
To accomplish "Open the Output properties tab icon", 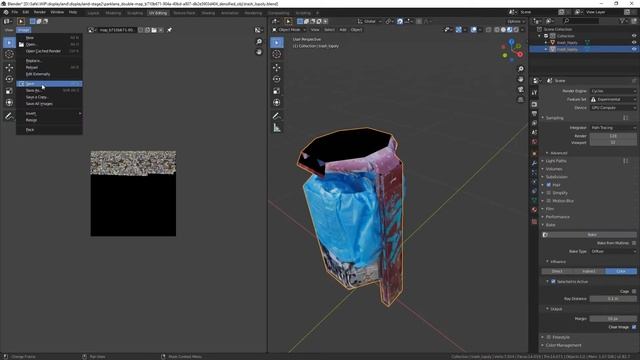I will [x=534, y=113].
